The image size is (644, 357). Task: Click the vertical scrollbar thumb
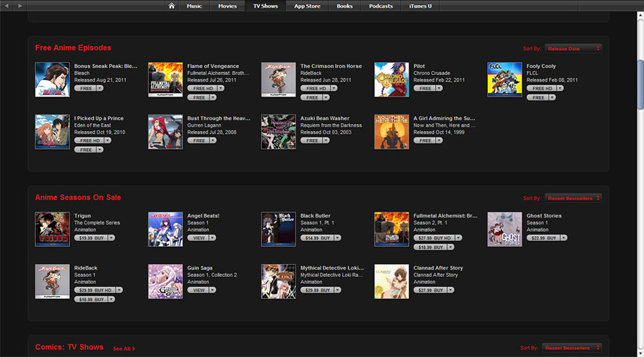coord(640,84)
